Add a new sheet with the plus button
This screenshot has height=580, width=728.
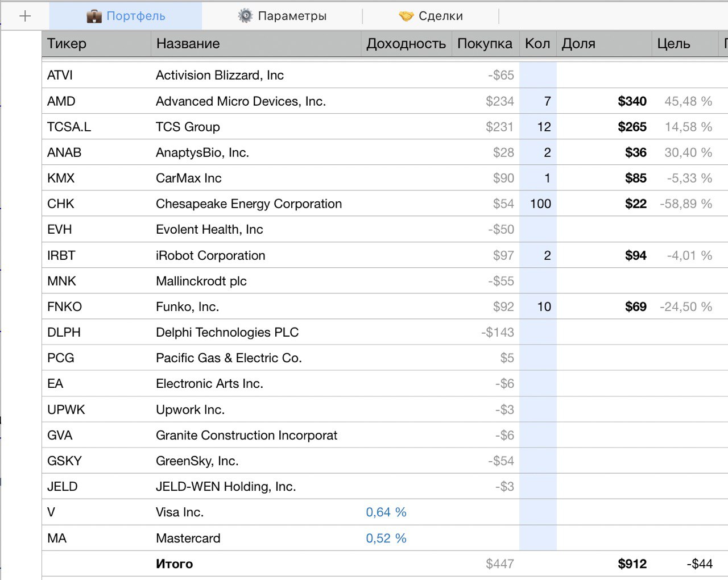[25, 16]
